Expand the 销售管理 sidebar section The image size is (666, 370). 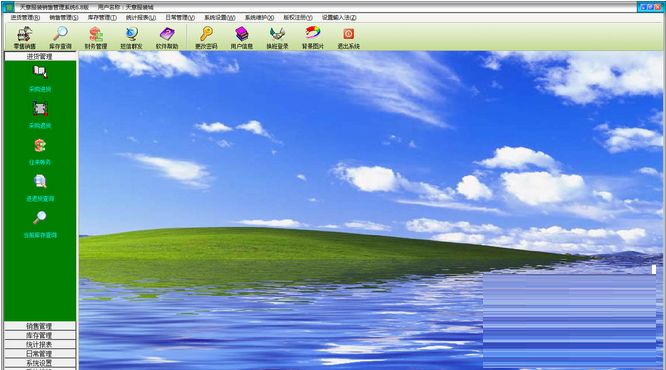[x=40, y=326]
